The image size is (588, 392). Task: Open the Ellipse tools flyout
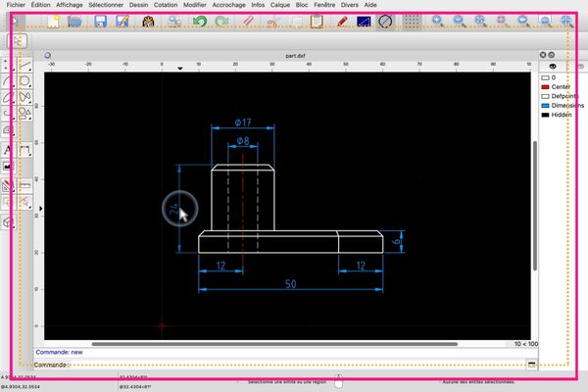click(x=8, y=97)
